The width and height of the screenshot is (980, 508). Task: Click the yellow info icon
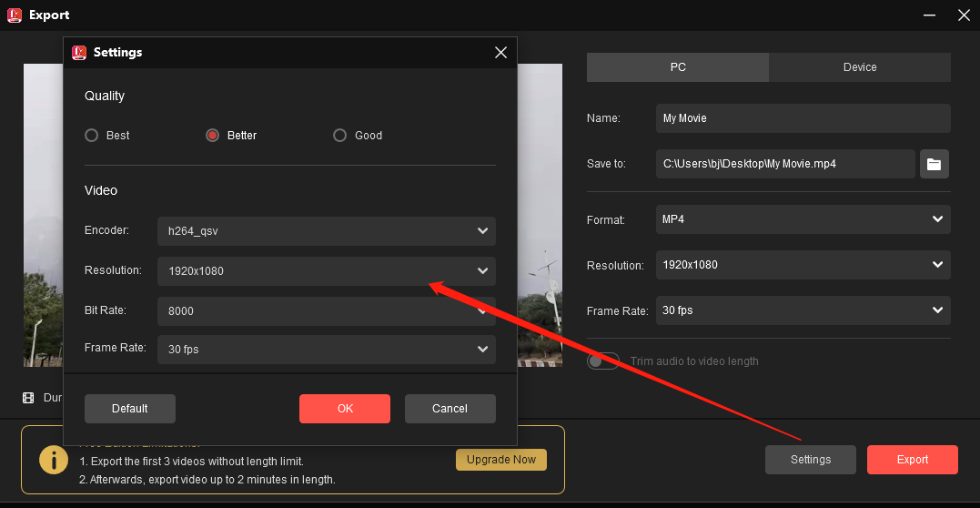[x=54, y=461]
